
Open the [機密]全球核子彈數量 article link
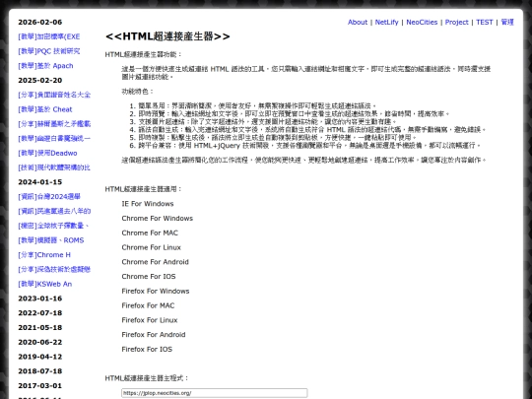(53, 226)
